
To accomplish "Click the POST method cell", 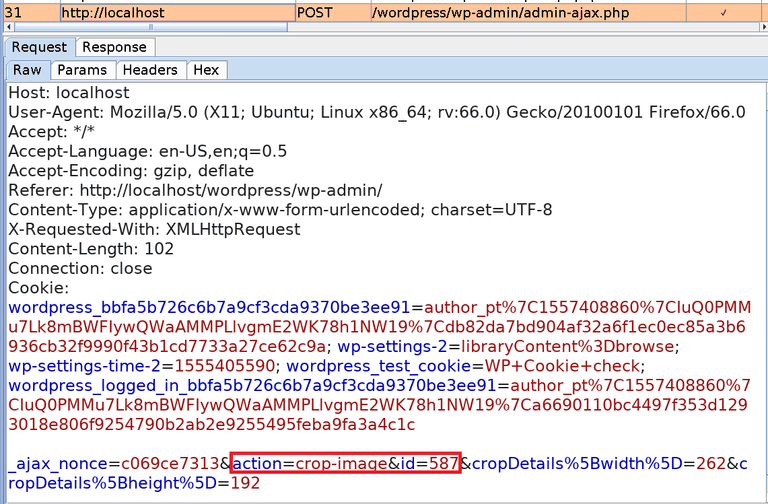I will (333, 12).
